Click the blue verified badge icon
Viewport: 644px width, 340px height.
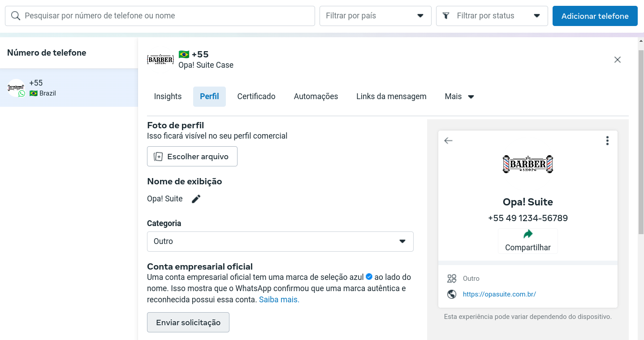369,277
